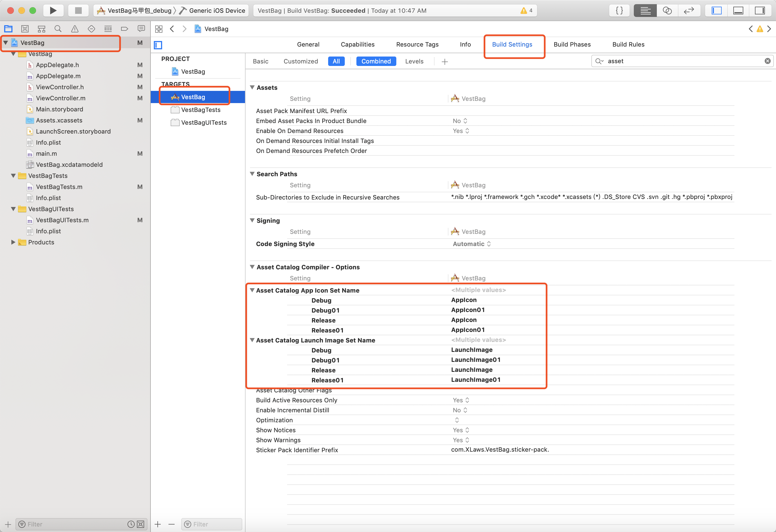Click the Run build play button

pos(53,10)
